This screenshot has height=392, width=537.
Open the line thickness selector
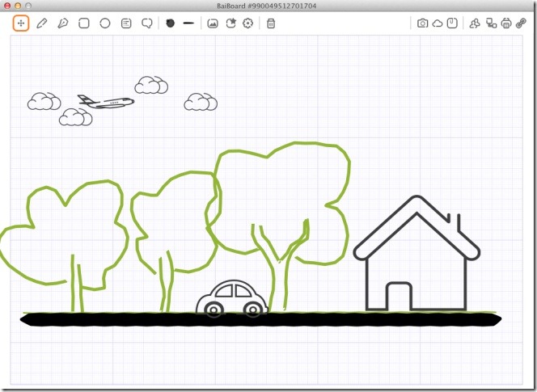pyautogui.click(x=188, y=23)
